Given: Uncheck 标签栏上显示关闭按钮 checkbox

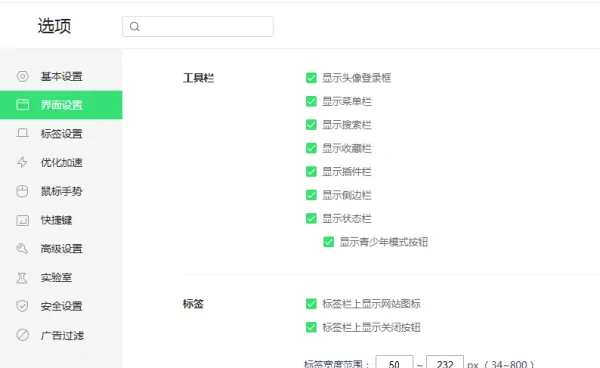Looking at the screenshot, I should tap(311, 327).
